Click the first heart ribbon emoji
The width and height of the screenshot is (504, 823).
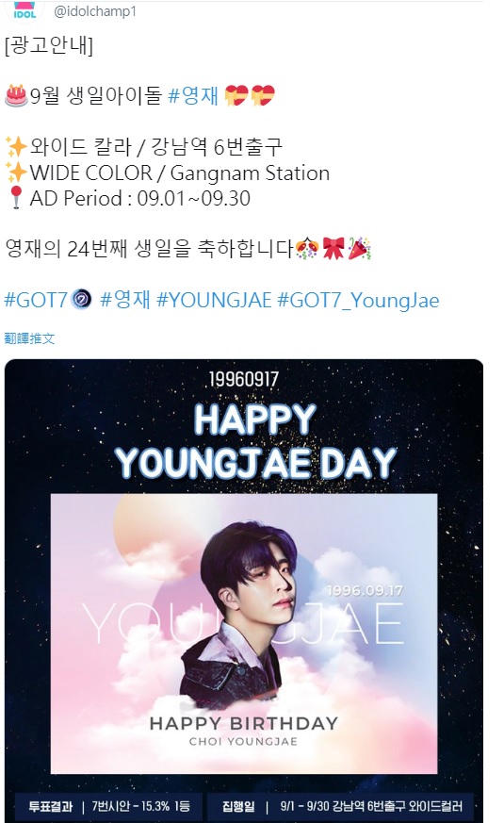coord(236,95)
